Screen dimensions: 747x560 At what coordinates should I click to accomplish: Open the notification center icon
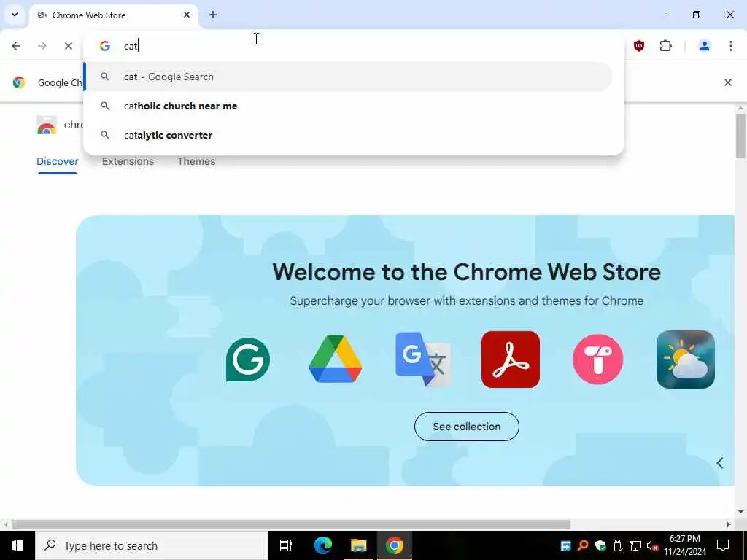pyautogui.click(x=723, y=545)
